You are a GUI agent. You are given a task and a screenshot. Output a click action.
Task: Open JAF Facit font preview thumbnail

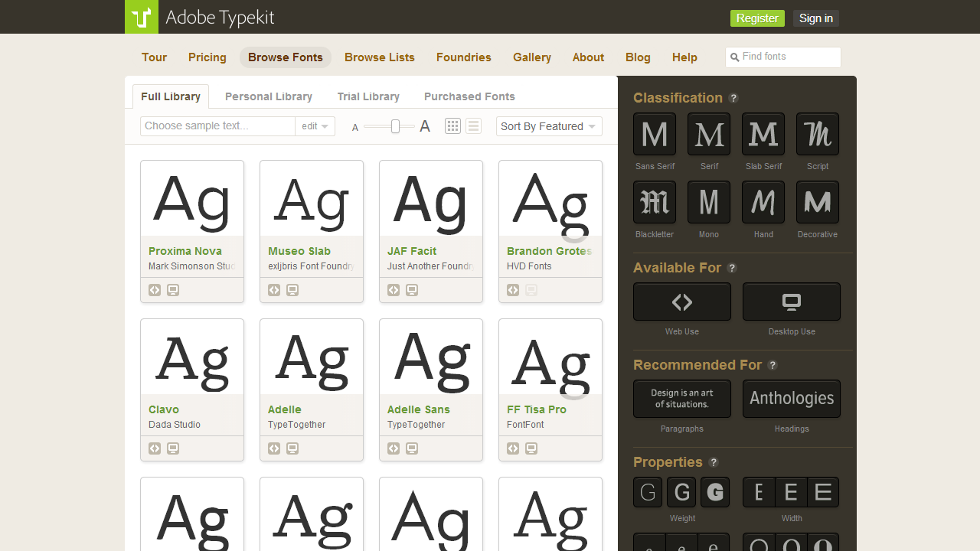click(431, 198)
